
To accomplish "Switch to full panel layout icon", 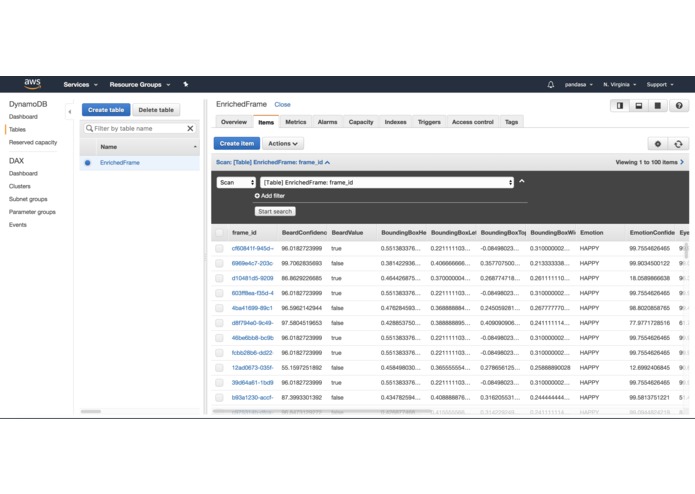I will [x=658, y=105].
